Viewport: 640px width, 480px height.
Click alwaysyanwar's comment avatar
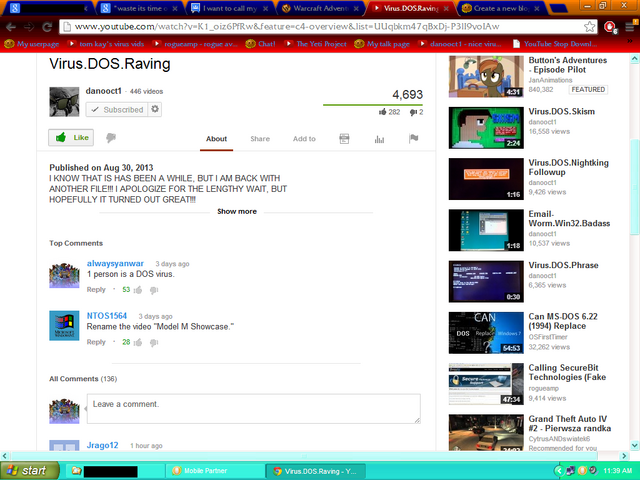pos(64,276)
